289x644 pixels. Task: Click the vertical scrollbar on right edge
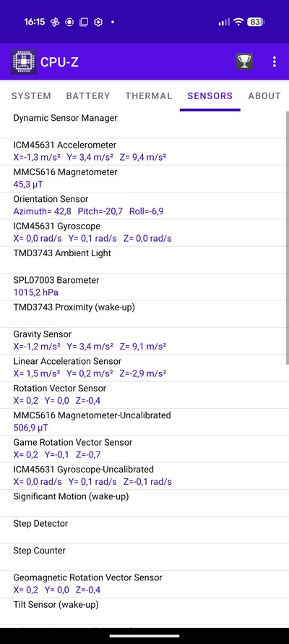coord(287,237)
